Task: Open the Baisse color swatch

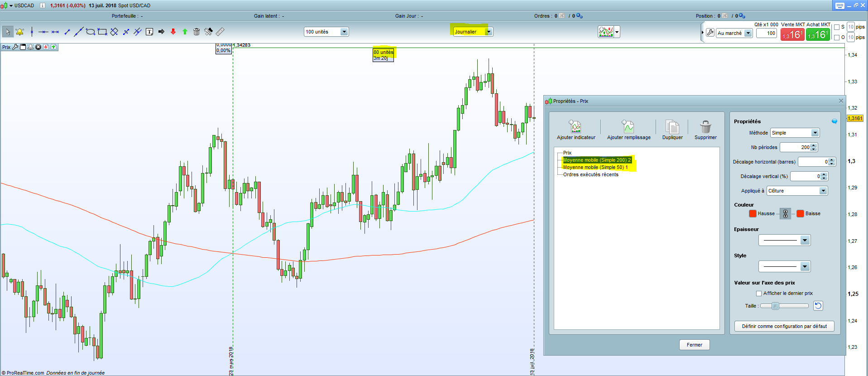Action: (800, 214)
